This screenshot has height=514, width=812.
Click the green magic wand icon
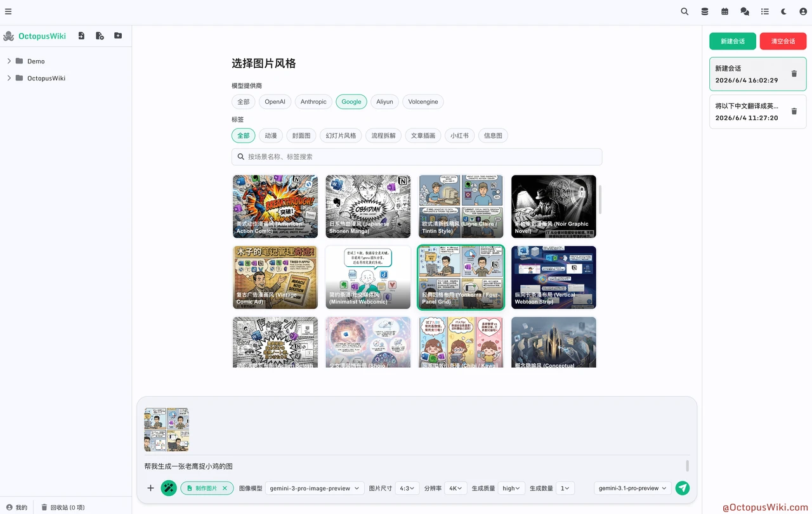click(169, 488)
